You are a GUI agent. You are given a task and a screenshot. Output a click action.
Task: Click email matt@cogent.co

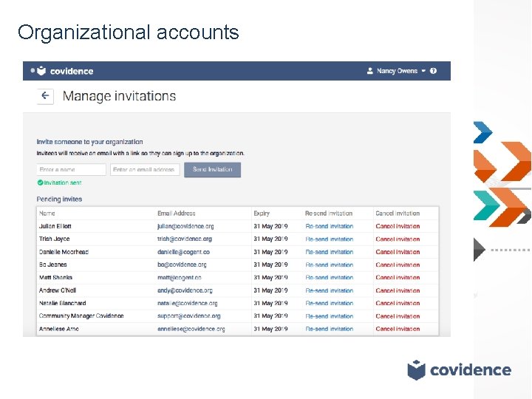click(x=180, y=278)
